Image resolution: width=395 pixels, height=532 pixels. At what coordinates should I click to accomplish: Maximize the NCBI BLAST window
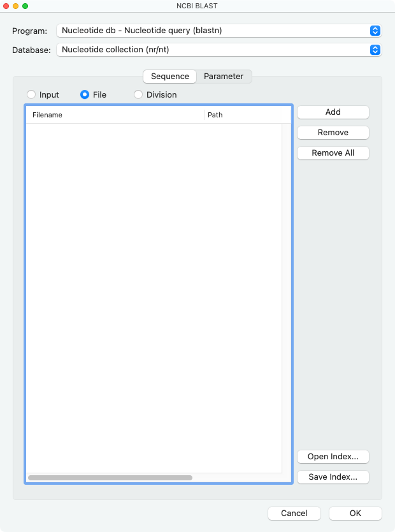[25, 6]
